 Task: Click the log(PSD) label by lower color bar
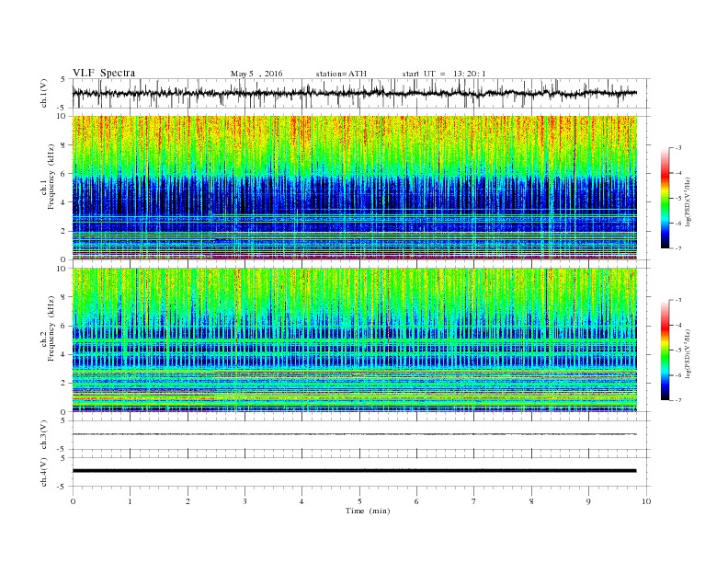click(689, 353)
